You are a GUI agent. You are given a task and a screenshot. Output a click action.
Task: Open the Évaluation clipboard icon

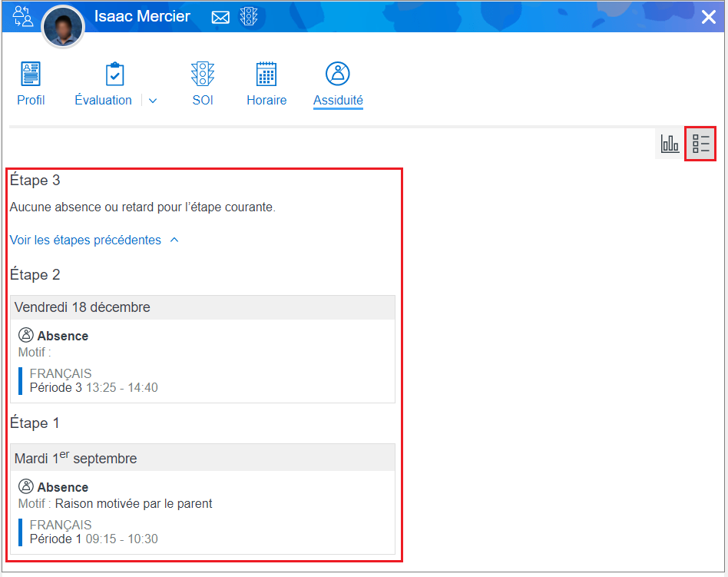[114, 75]
